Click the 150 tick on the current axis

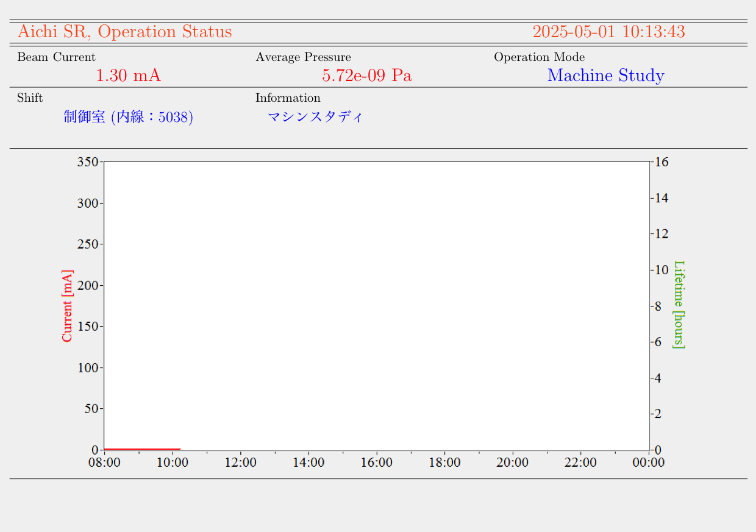(x=88, y=327)
